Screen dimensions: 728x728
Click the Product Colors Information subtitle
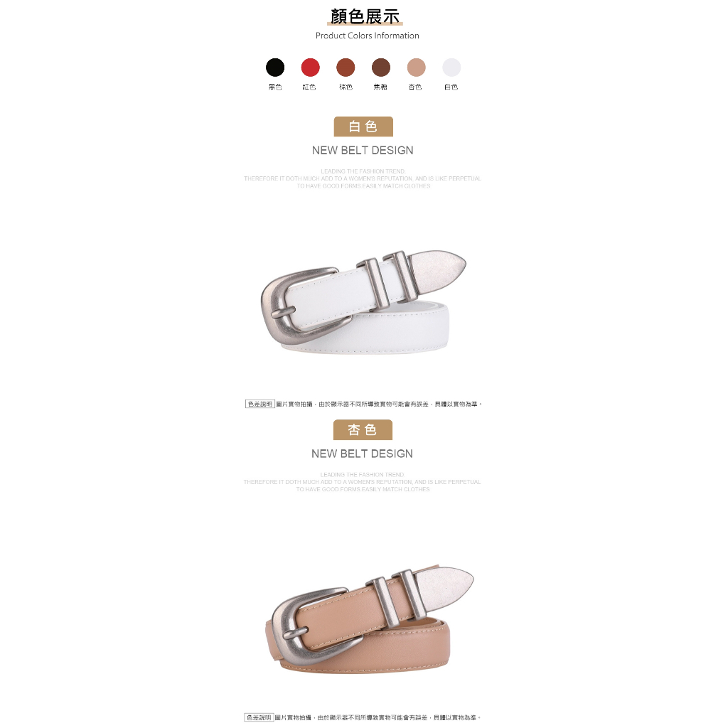click(368, 36)
